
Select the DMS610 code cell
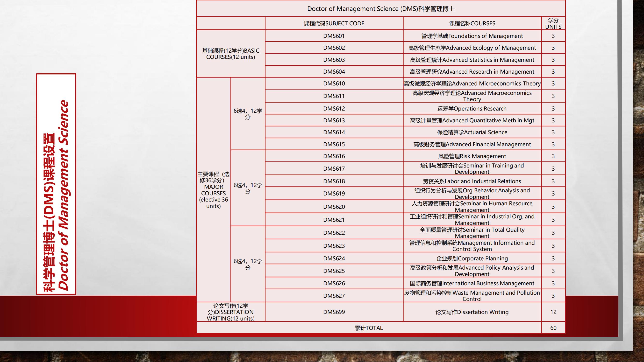334,84
